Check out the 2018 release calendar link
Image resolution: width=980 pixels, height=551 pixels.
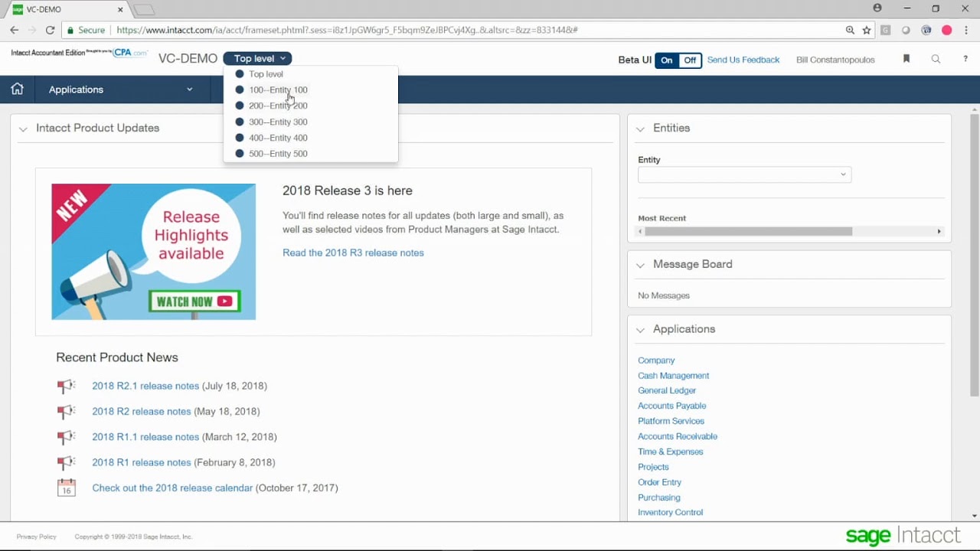[172, 487]
